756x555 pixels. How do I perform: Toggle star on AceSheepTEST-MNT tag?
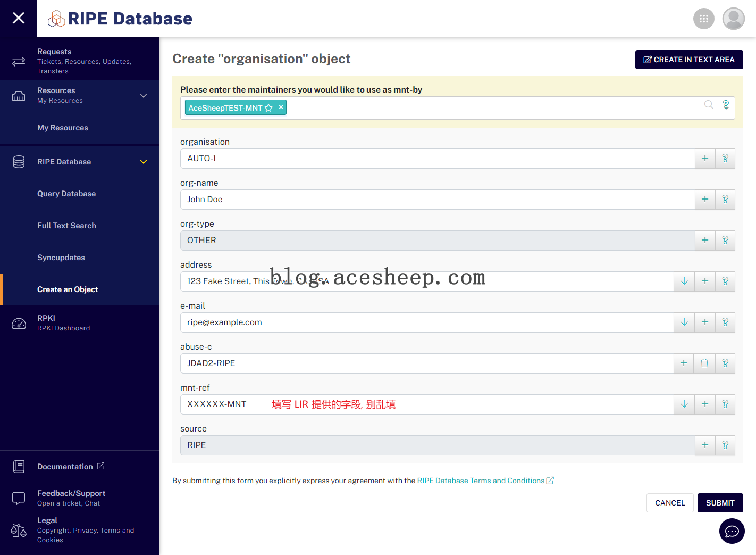coord(268,108)
